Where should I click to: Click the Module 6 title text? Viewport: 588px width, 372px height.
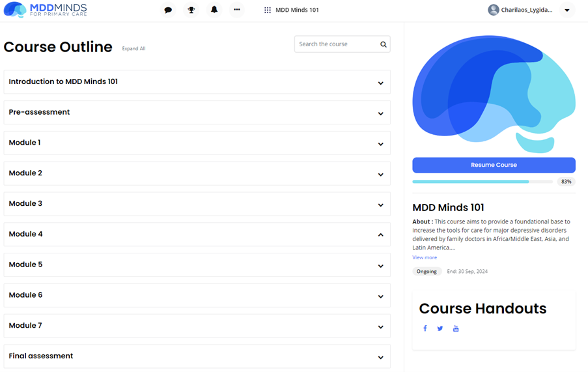[x=26, y=294]
